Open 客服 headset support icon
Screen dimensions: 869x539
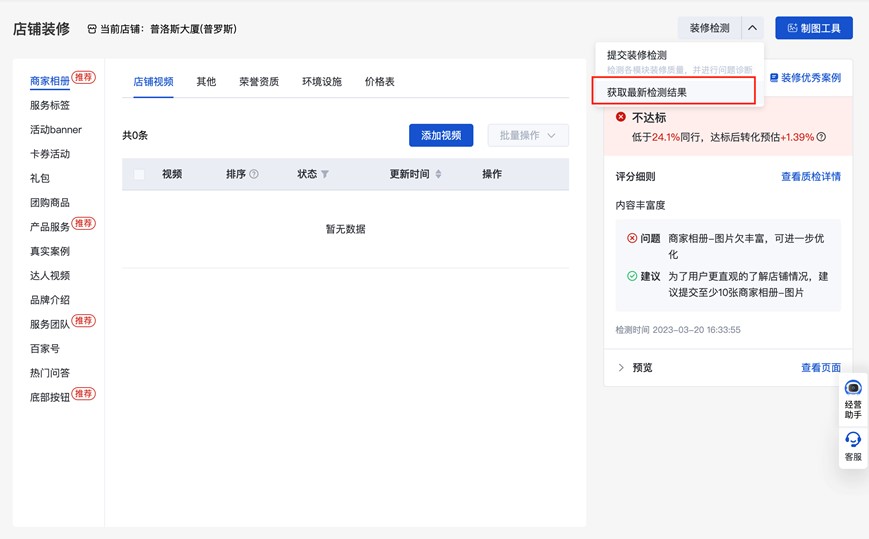[x=853, y=440]
